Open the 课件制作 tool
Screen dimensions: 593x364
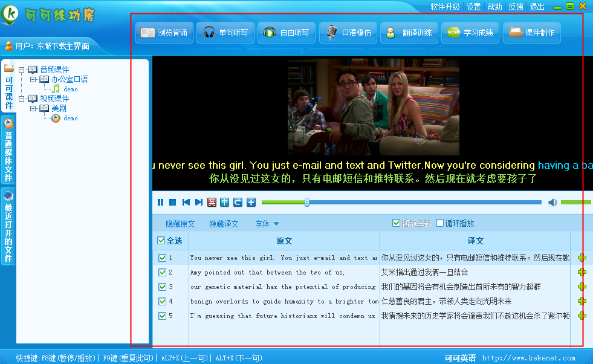pyautogui.click(x=532, y=33)
